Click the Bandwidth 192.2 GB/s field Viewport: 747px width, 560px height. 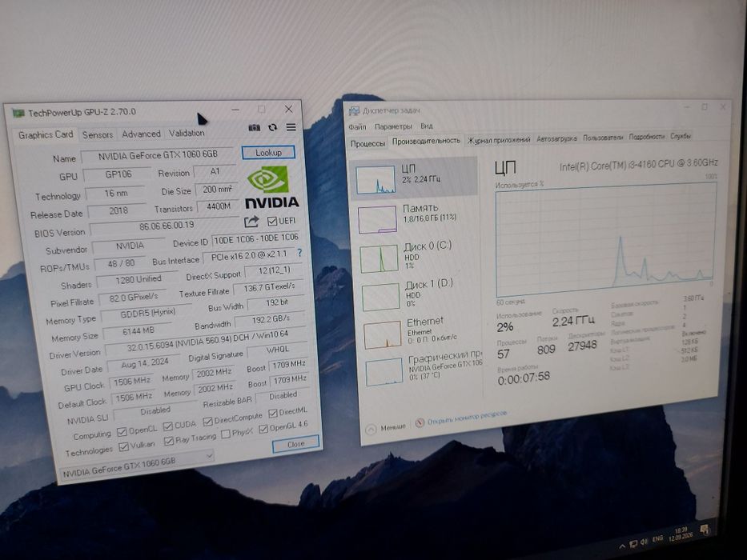[270, 319]
